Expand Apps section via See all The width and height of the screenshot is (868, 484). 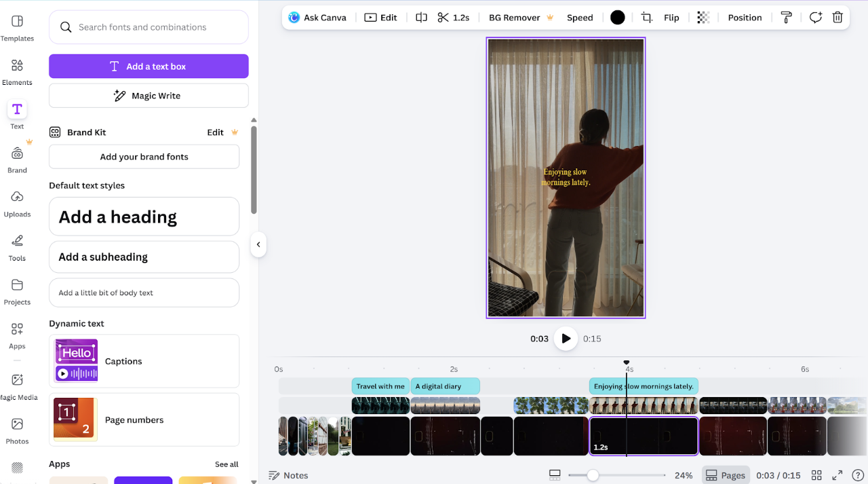point(226,464)
